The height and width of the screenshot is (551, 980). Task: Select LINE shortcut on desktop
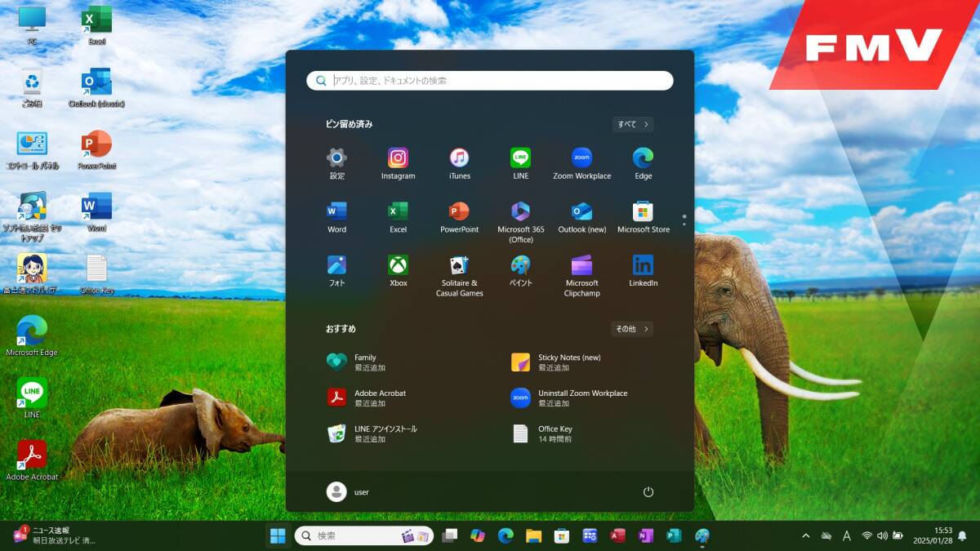(32, 398)
